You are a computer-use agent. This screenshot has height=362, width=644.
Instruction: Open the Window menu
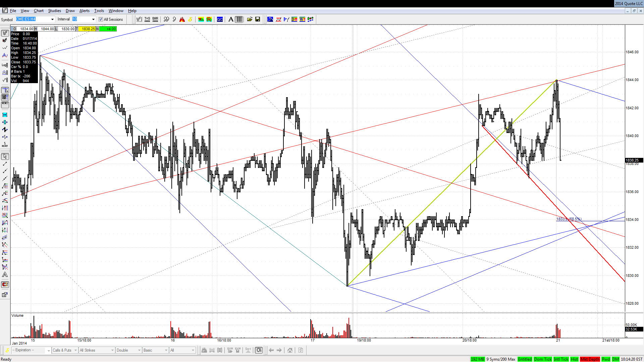click(116, 11)
